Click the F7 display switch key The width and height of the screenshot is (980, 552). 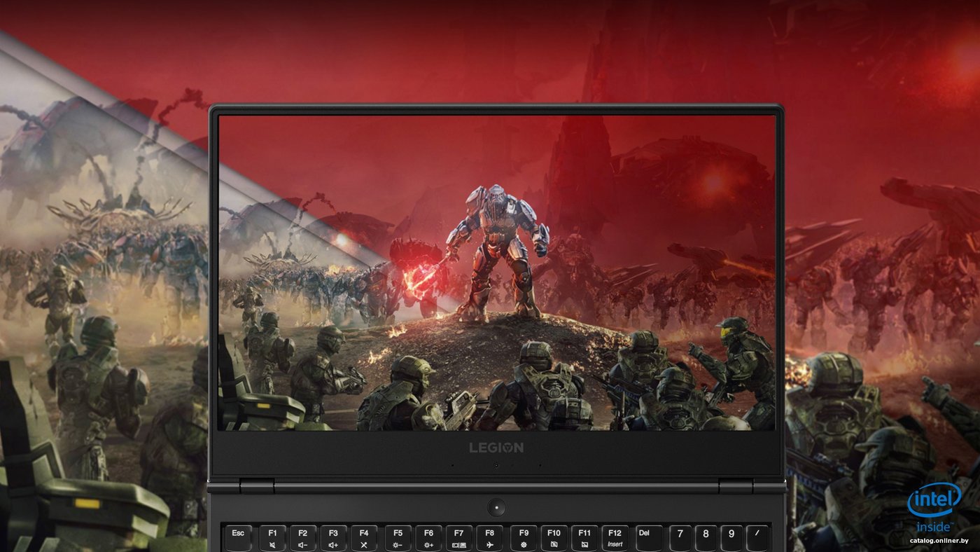[458, 538]
